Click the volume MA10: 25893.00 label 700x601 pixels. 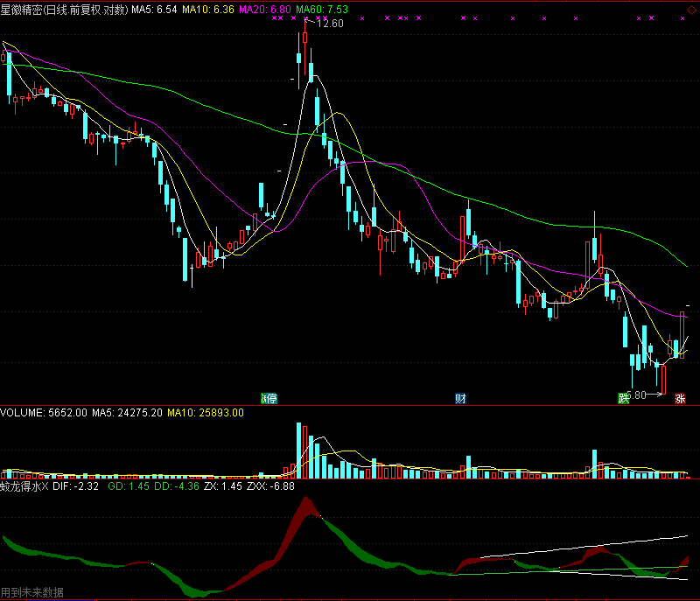pyautogui.click(x=206, y=413)
